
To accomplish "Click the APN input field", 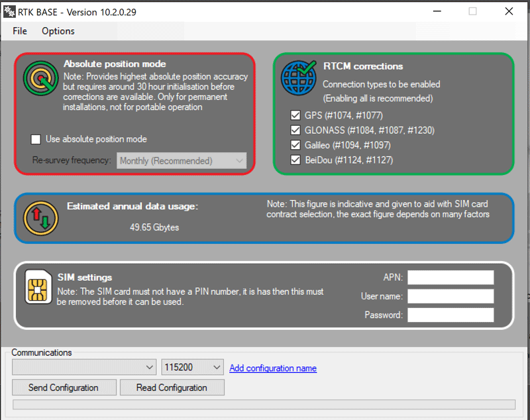I will click(450, 277).
